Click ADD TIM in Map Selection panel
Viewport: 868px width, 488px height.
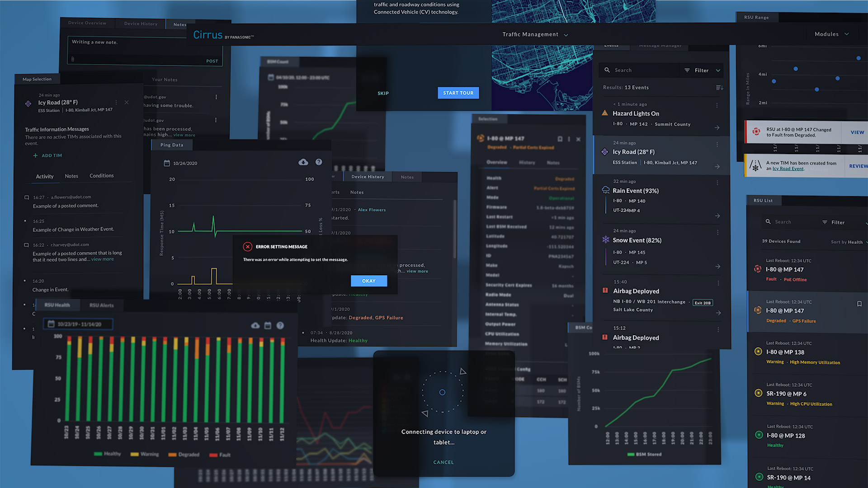tap(47, 155)
